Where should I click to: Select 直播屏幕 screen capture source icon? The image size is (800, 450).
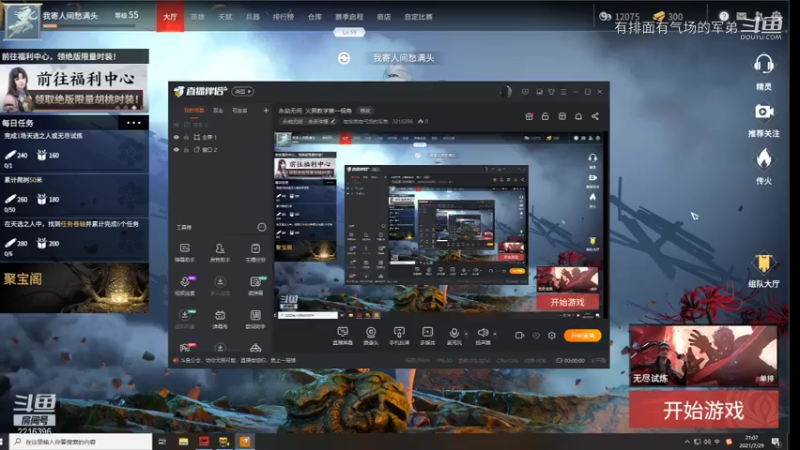pyautogui.click(x=342, y=332)
